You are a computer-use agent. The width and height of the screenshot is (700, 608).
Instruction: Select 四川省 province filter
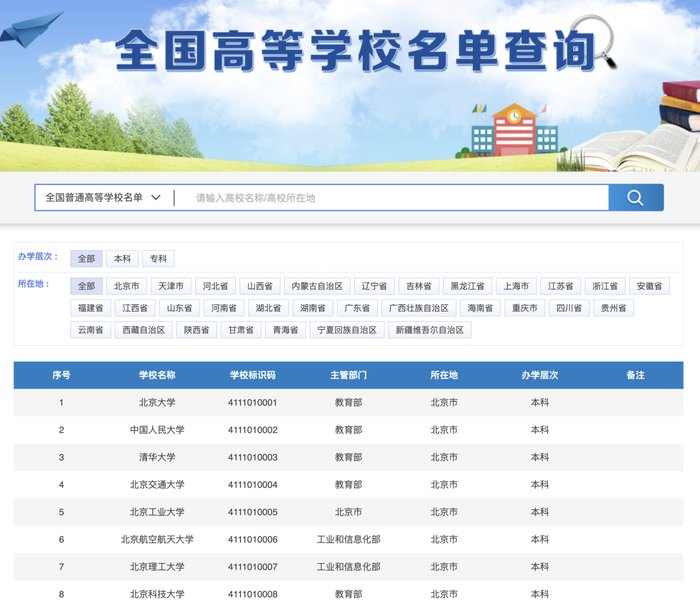pos(569,308)
